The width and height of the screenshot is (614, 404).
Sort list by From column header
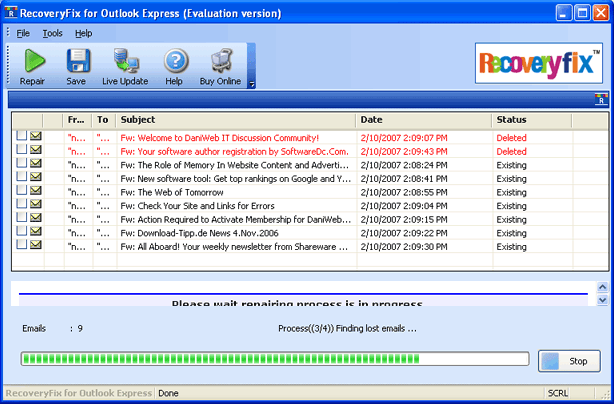(x=77, y=120)
